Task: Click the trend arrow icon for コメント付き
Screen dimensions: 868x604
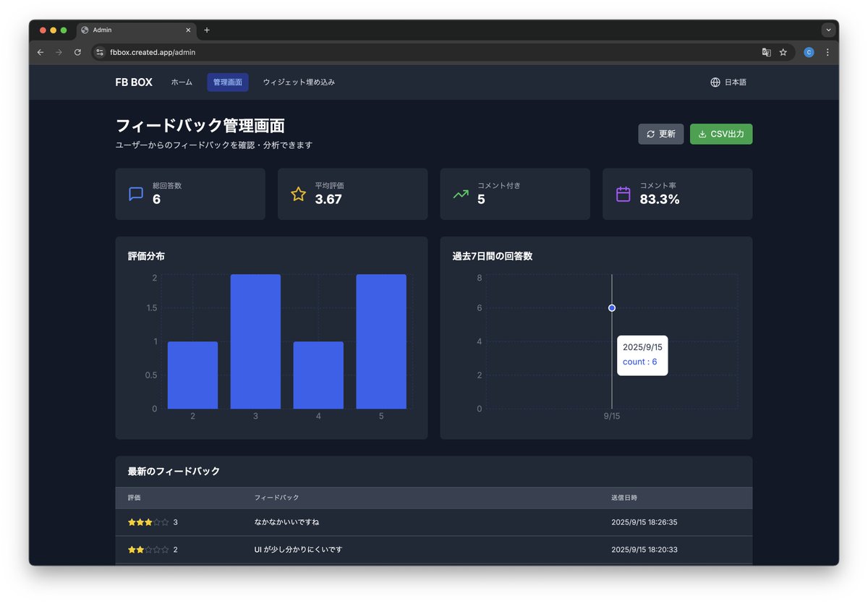Action: [461, 194]
